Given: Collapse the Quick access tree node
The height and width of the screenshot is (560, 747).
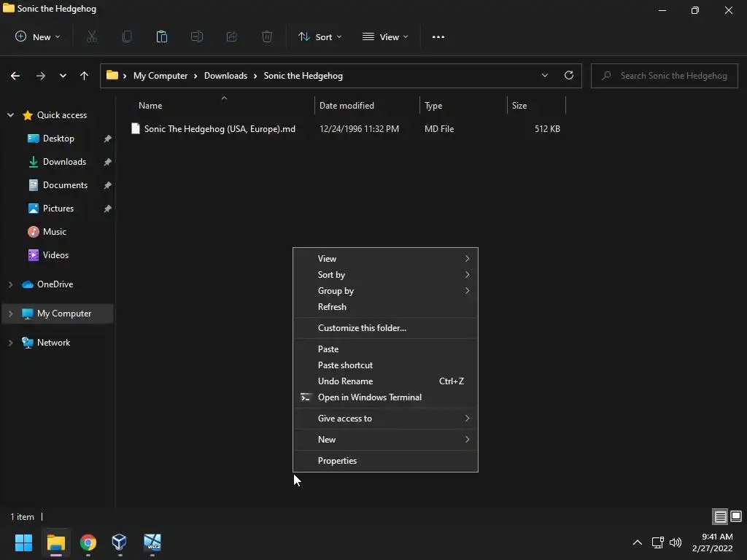Looking at the screenshot, I should coord(10,114).
